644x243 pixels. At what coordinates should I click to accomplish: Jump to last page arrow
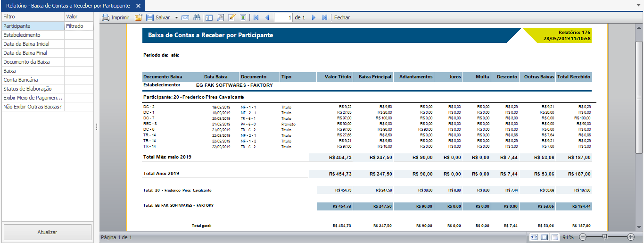click(325, 17)
